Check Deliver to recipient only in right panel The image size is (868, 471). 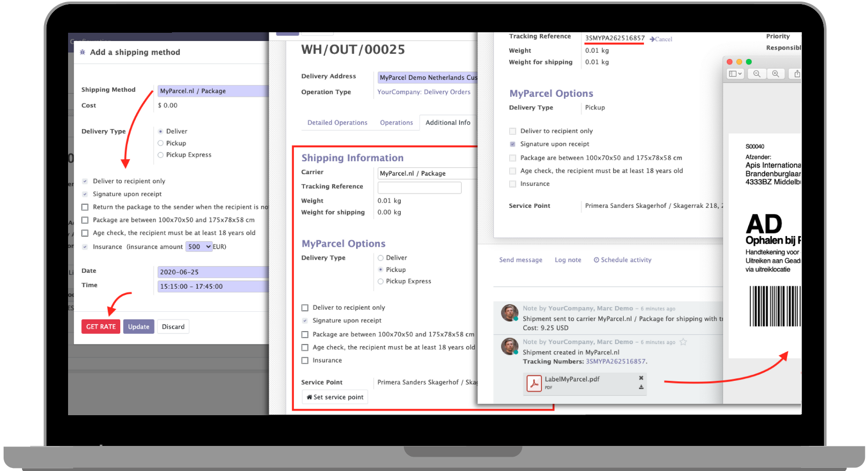click(x=512, y=131)
